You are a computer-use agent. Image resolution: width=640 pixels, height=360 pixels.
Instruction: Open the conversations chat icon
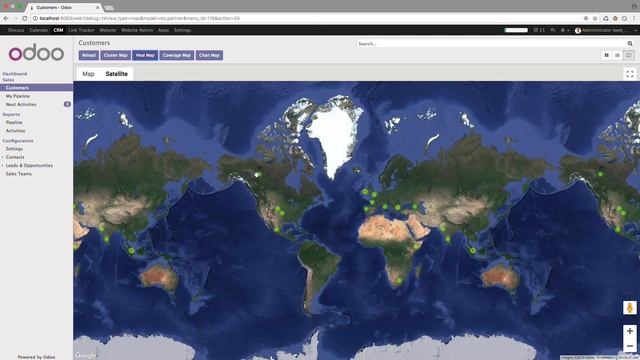(x=553, y=30)
